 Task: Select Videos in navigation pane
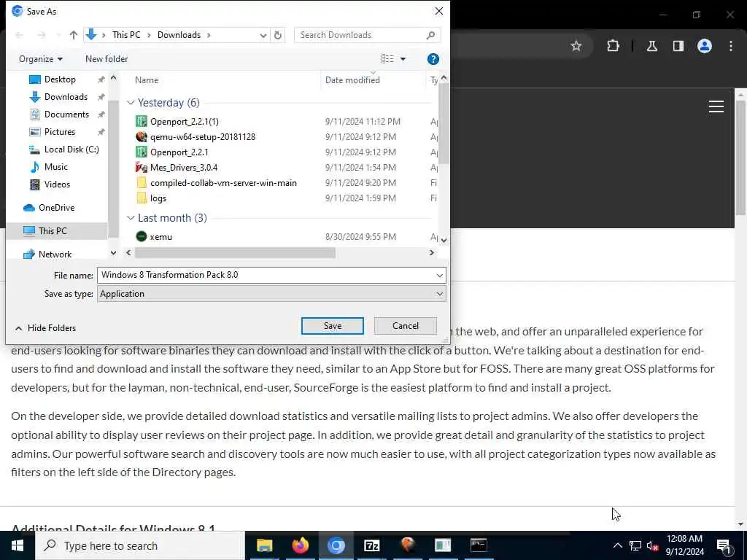tap(57, 184)
